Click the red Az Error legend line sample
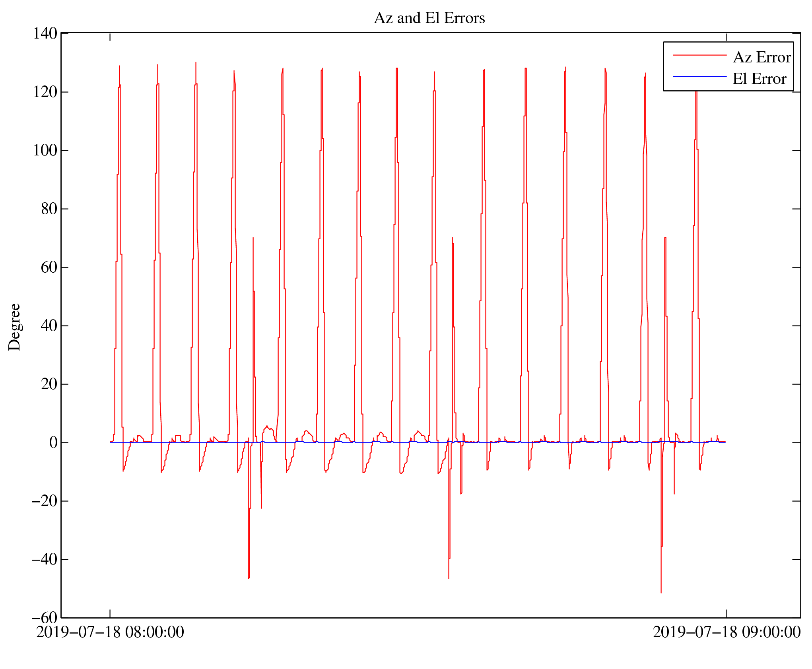812x669 pixels. tap(699, 55)
